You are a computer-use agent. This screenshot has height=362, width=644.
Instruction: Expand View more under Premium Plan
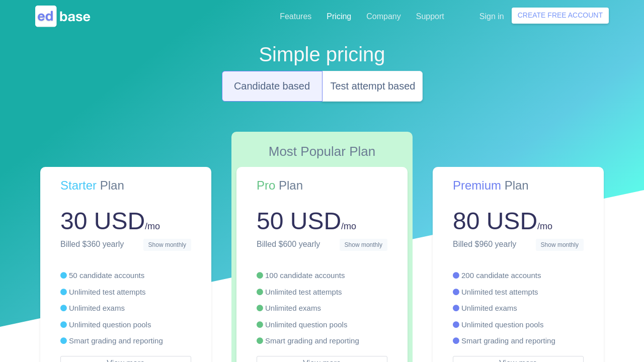pyautogui.click(x=518, y=359)
